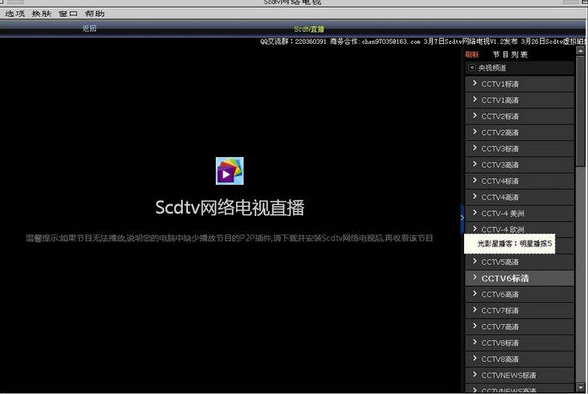Expand the chevron next to CCTV1标清

coord(475,83)
